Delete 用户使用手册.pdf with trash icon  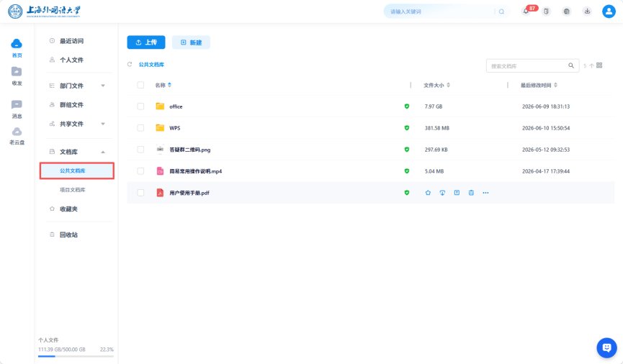click(471, 193)
